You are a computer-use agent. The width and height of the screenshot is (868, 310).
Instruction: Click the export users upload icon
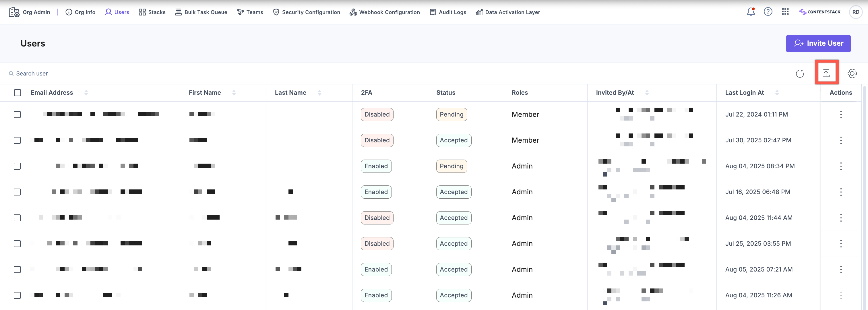pos(826,73)
